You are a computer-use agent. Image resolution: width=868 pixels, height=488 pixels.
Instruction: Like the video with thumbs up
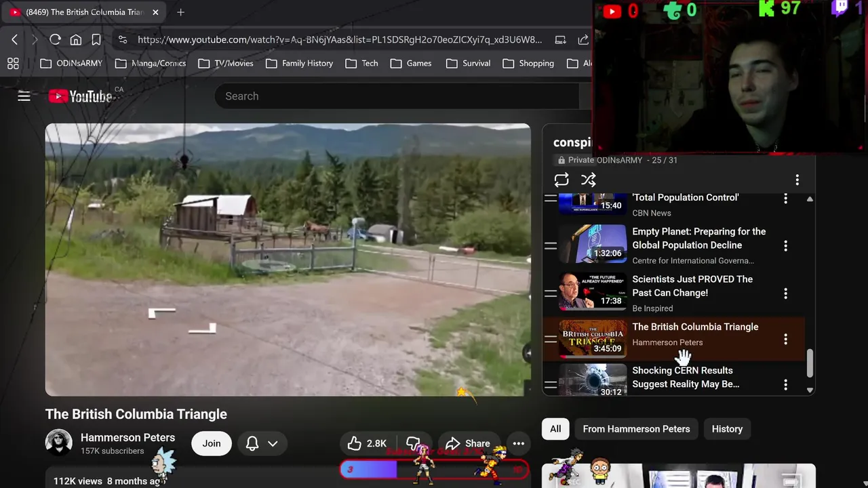tap(367, 443)
